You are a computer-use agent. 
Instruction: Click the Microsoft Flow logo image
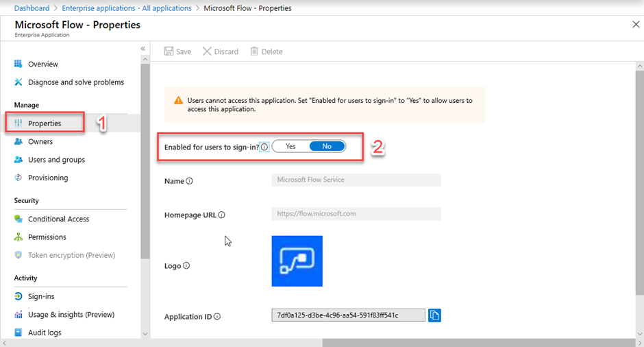pyautogui.click(x=297, y=261)
